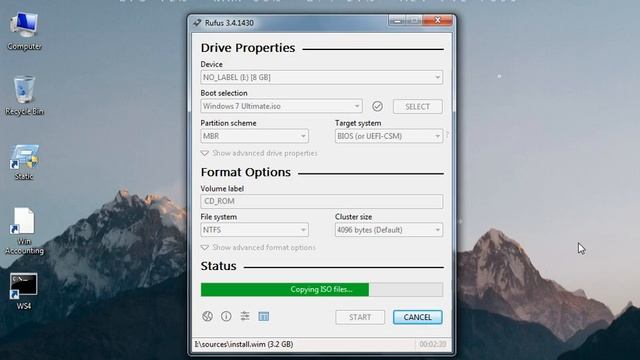Open the Boot selection dropdown
The image size is (640, 360).
pyautogui.click(x=281, y=106)
